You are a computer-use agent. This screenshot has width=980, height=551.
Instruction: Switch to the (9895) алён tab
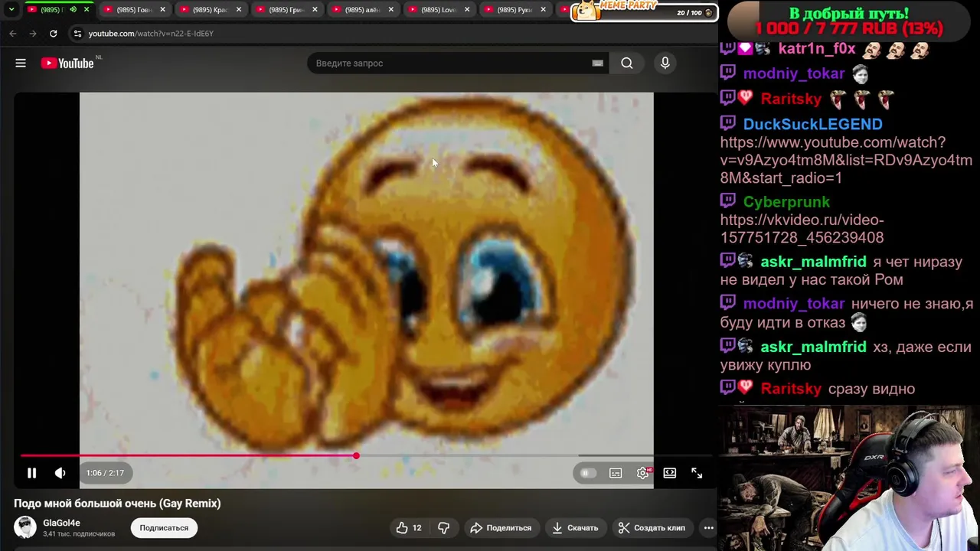coord(361,10)
